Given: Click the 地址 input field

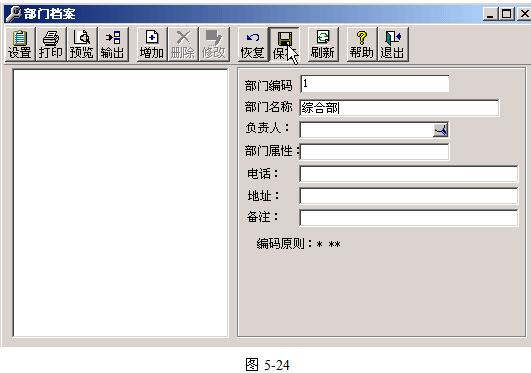Looking at the screenshot, I should (408, 196).
